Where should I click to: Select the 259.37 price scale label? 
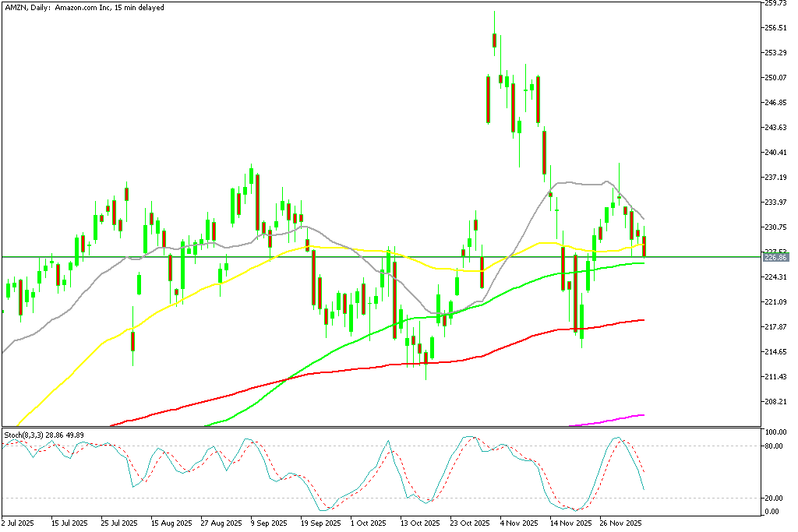(x=775, y=4)
